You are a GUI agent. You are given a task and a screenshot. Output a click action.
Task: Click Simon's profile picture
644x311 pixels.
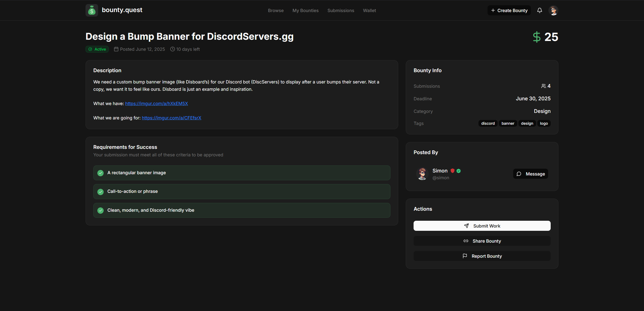tap(422, 174)
